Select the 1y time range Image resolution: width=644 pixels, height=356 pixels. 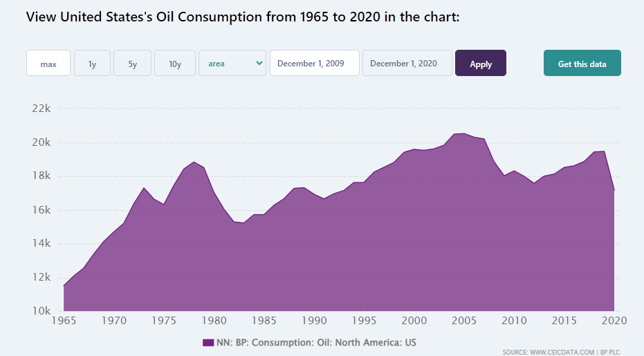[x=92, y=64]
